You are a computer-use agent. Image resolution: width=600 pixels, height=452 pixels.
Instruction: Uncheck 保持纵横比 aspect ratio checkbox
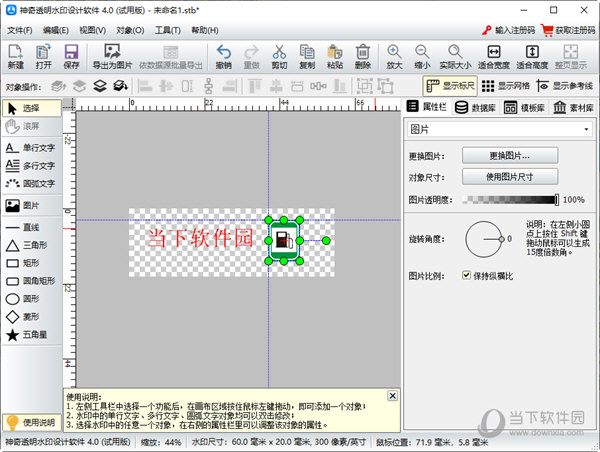point(466,275)
